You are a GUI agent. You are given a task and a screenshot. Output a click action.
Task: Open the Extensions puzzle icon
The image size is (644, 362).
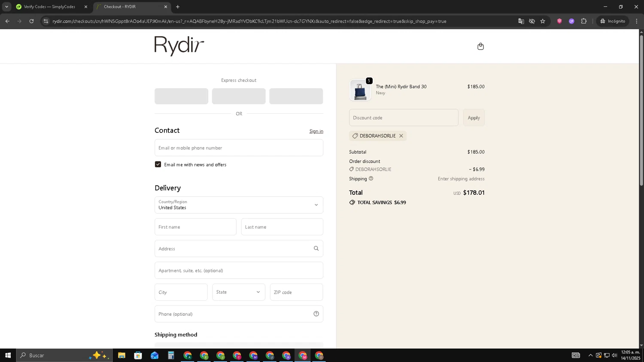point(583,21)
